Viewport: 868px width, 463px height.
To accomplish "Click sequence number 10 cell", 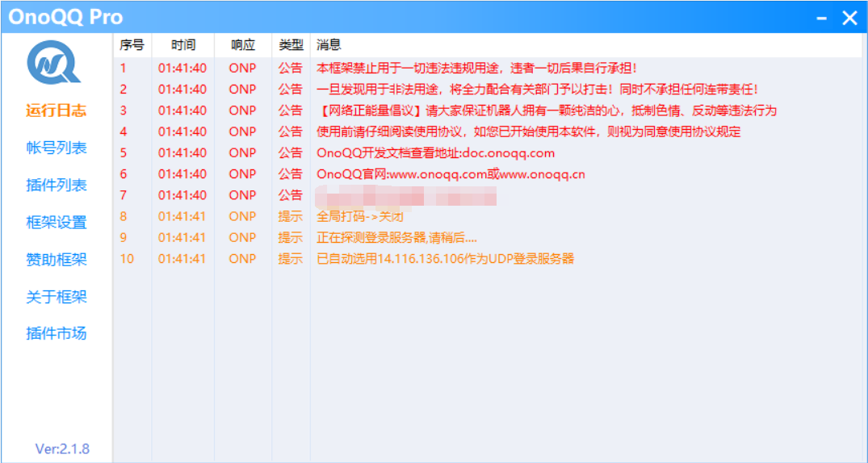I will pyautogui.click(x=127, y=258).
